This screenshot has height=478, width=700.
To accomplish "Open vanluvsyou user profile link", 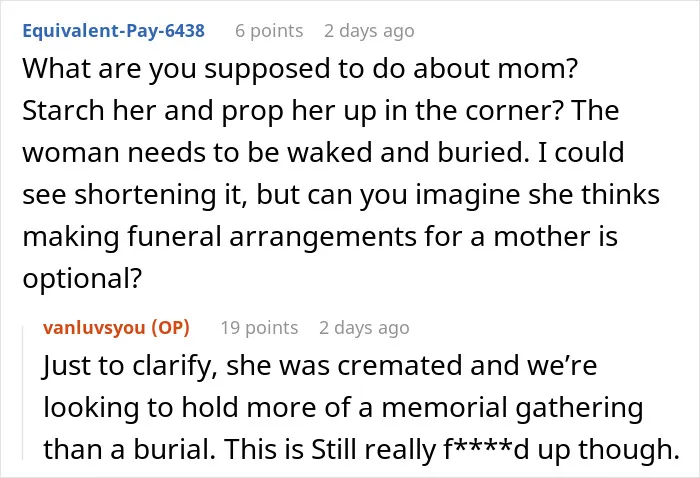I will click(94, 328).
